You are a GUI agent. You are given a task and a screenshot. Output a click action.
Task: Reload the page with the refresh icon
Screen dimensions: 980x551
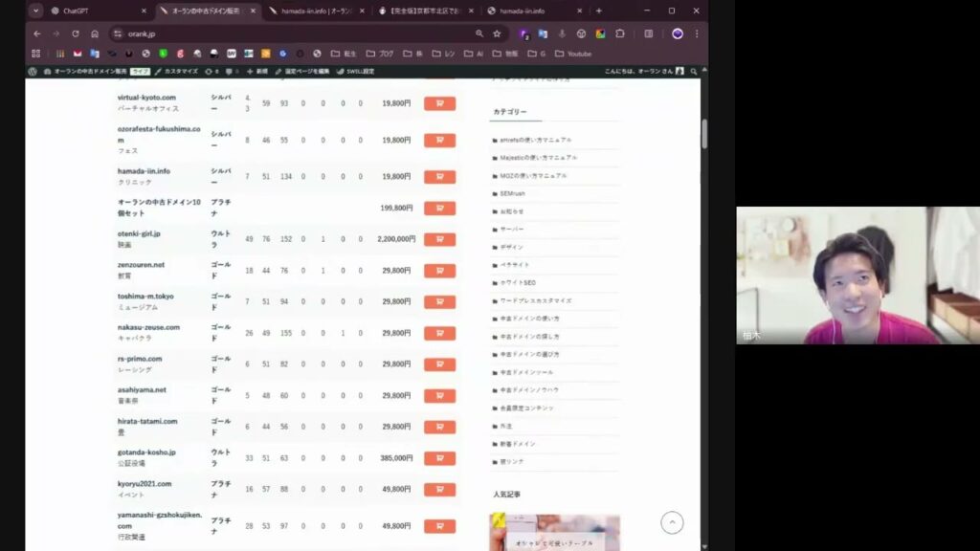(x=75, y=33)
